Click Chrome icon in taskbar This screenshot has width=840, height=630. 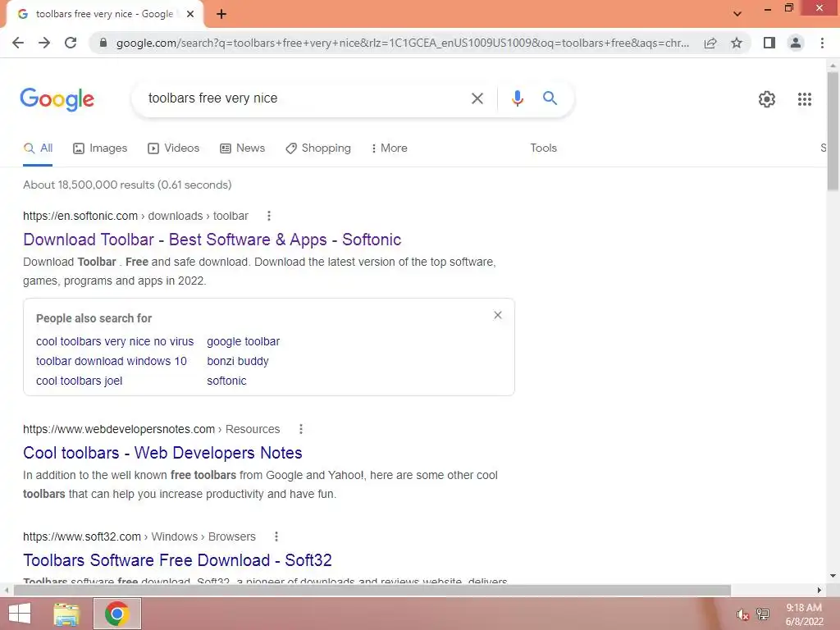pyautogui.click(x=116, y=614)
